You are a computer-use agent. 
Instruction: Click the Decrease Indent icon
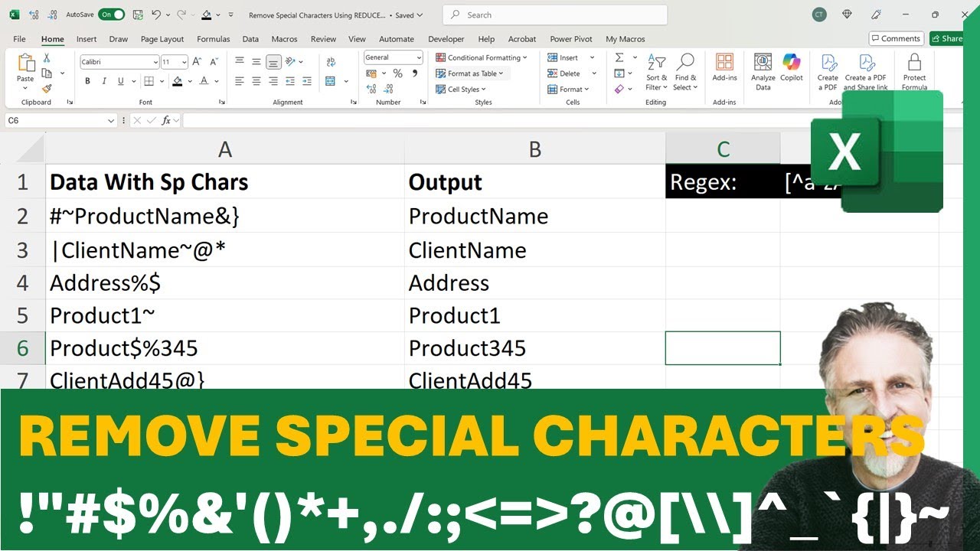point(291,81)
